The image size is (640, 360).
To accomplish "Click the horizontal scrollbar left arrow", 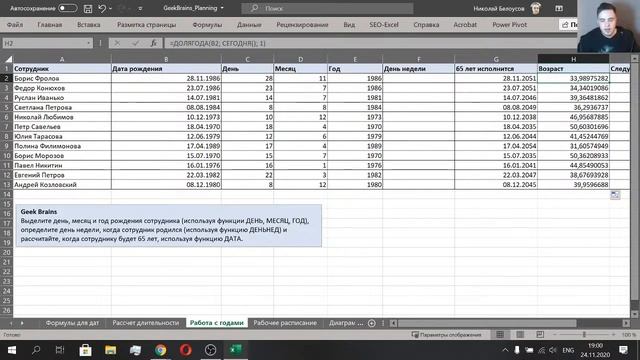I will (x=393, y=323).
